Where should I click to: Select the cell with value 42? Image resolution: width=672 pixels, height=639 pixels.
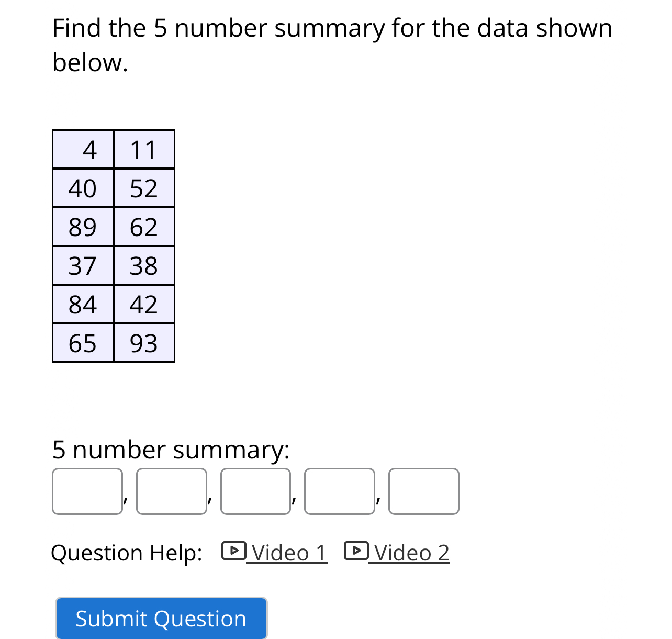pos(144,305)
